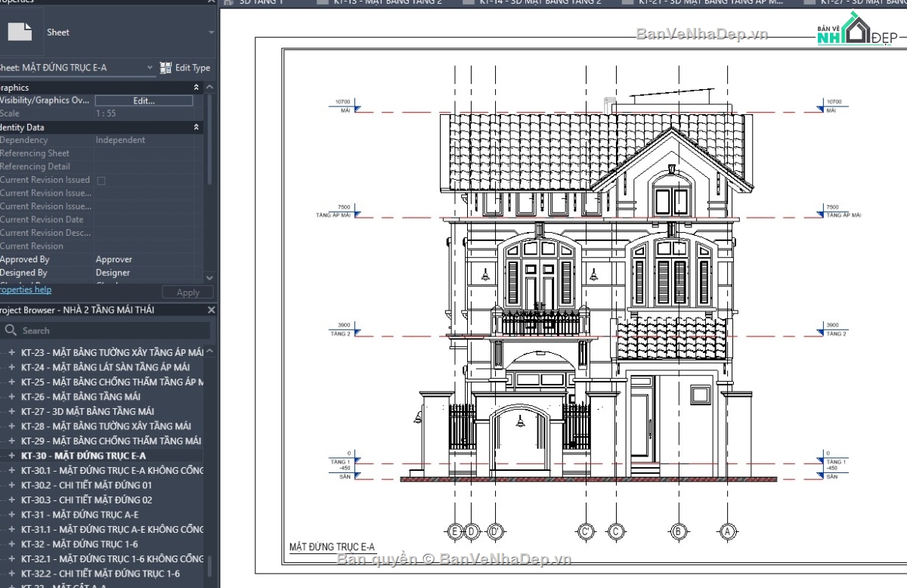Screen dimensions: 907x588
Task: Select sheet 'KT-29 - MẶT BẰNG CHỐNG THẤM TẦNG MÁI'
Action: point(111,441)
